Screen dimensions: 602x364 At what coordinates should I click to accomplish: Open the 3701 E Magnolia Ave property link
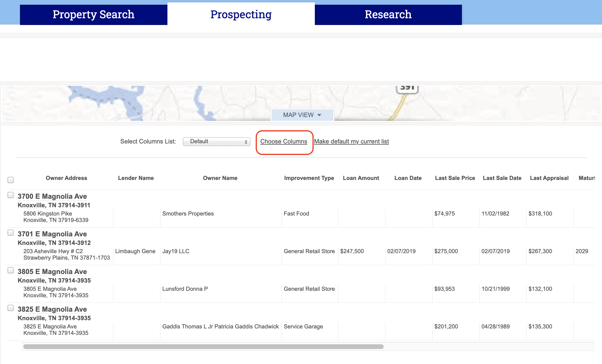[x=52, y=234]
